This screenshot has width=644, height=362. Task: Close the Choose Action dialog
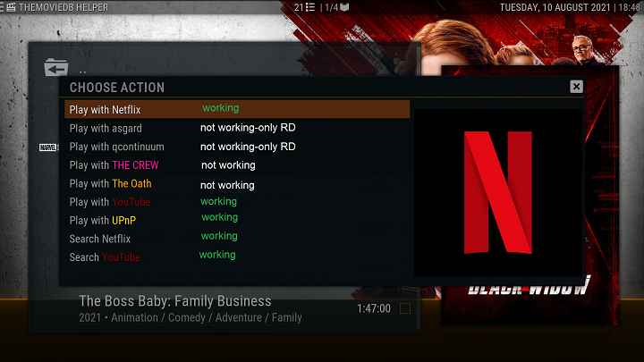pos(576,87)
